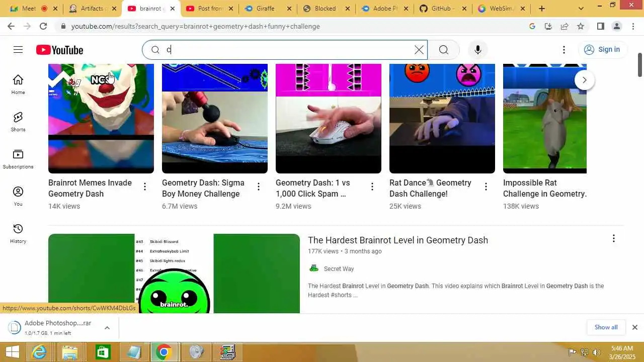Open options for Hardest Brainrot Level video
The image size is (644, 362).
[613, 238]
